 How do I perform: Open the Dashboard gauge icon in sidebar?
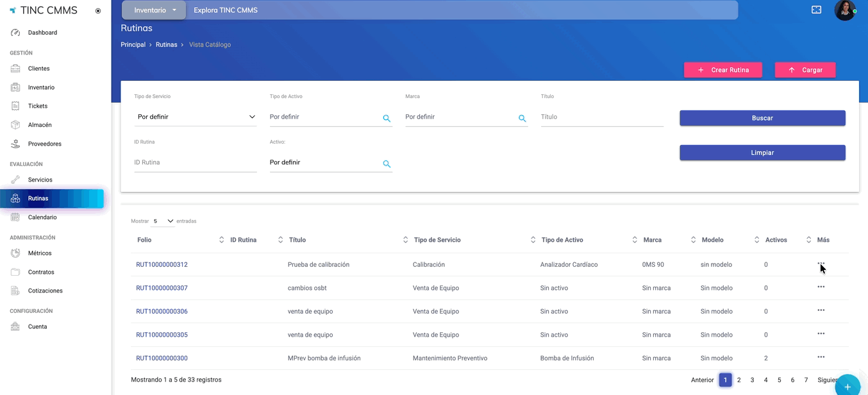(x=15, y=33)
